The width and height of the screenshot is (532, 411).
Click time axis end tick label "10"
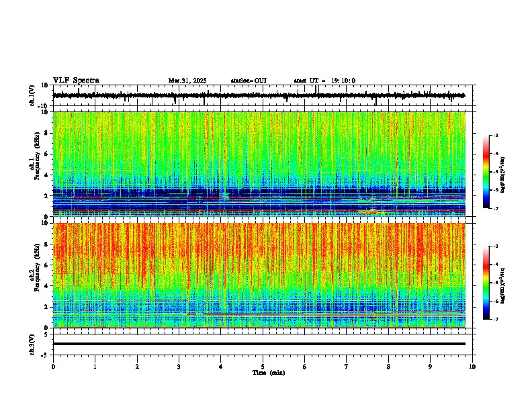[472, 367]
